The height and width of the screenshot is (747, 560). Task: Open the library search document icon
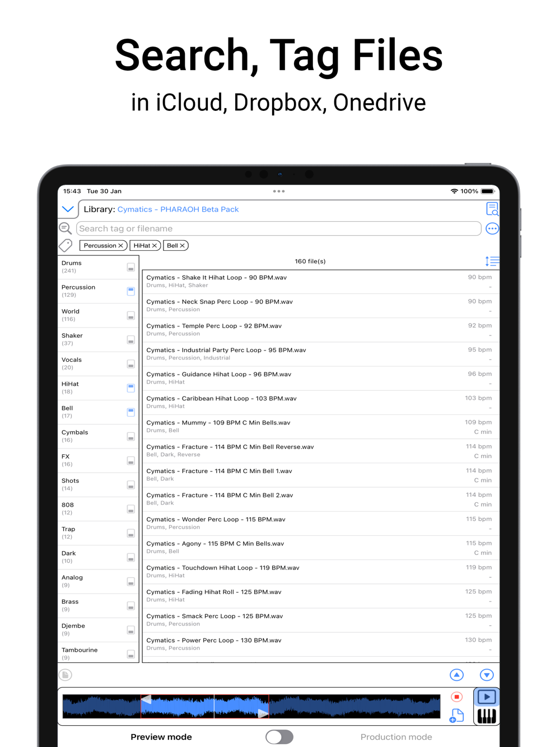click(492, 209)
